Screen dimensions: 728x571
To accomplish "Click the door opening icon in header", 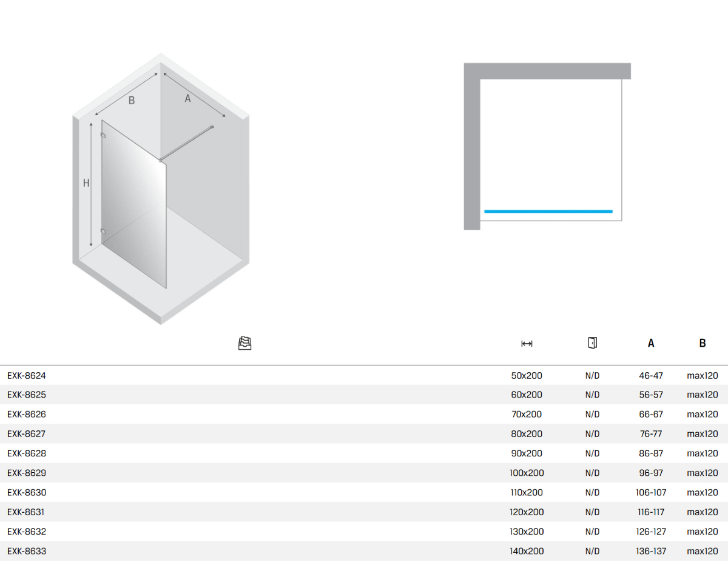I will tap(592, 343).
